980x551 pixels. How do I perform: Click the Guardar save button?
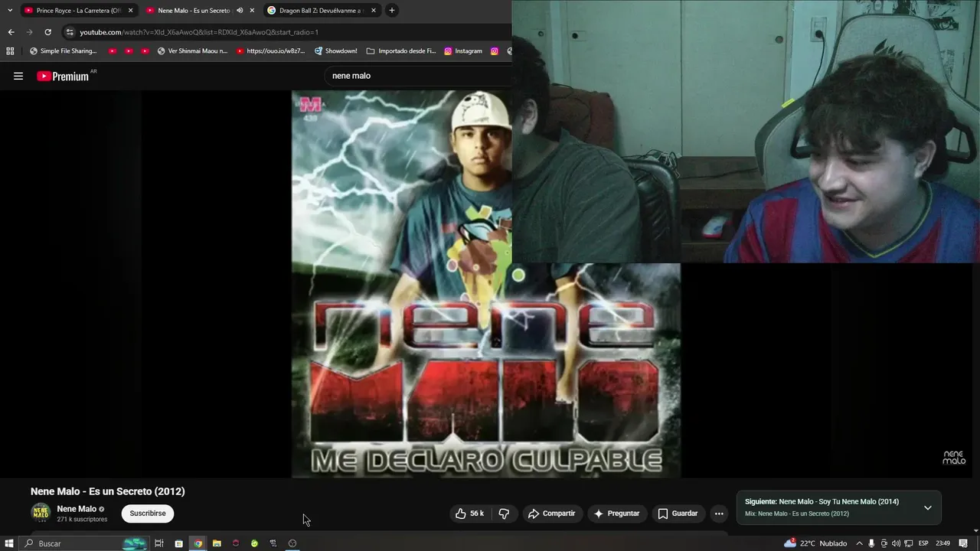point(678,514)
